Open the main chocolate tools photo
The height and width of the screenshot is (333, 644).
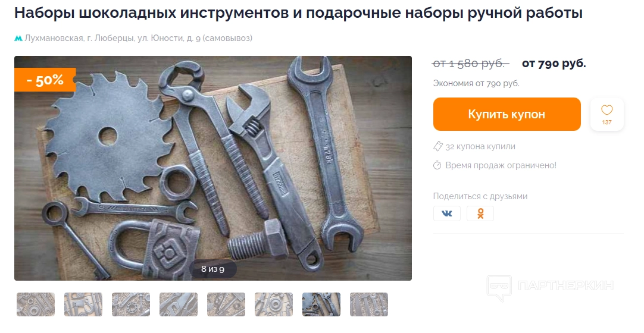click(x=212, y=168)
